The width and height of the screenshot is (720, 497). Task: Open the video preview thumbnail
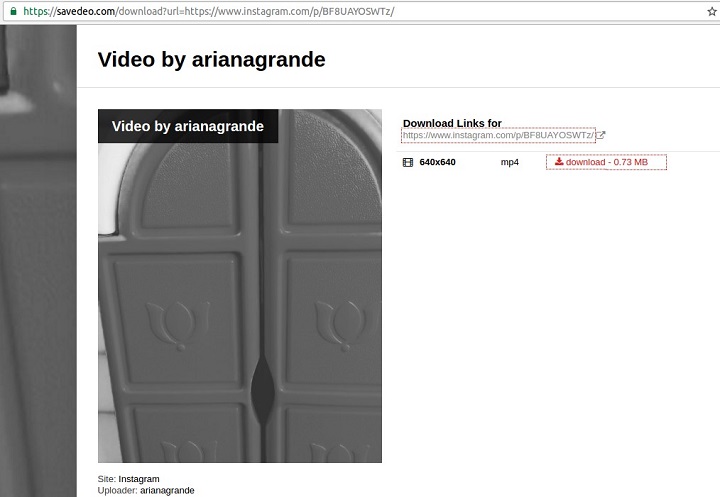[x=240, y=286]
